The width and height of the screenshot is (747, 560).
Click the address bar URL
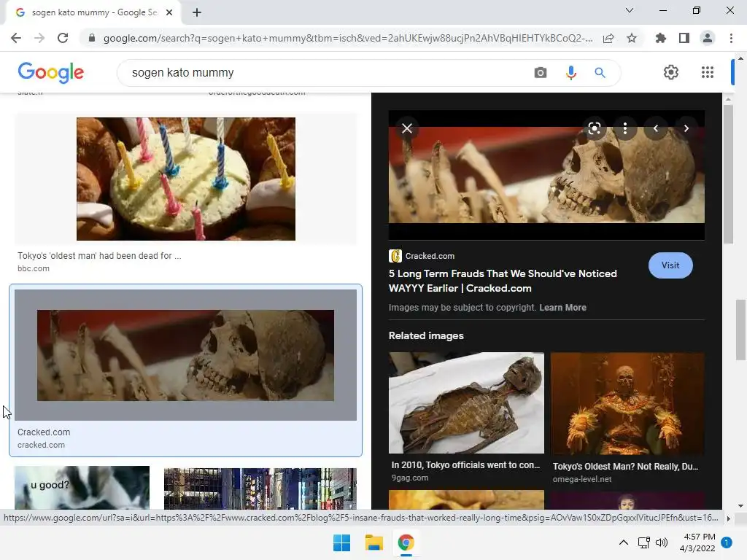click(348, 38)
